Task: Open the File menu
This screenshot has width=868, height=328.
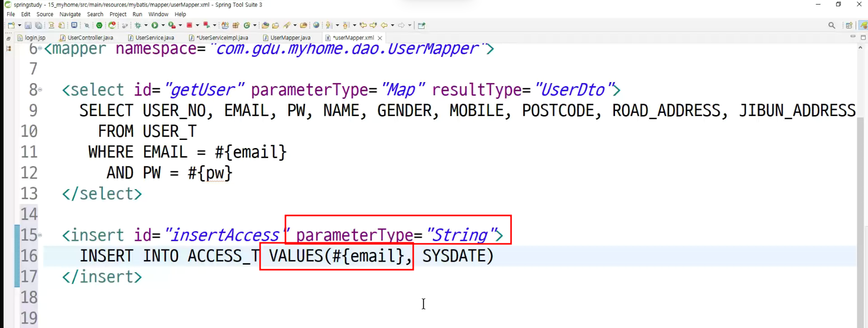Action: 11,14
